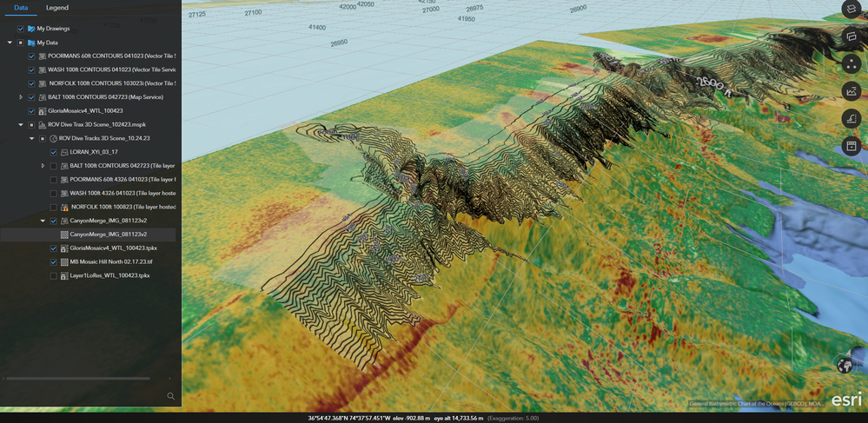This screenshot has height=423, width=868.
Task: Click layer icon of WASH 100ft CONTOURS 041023
Action: [x=42, y=69]
